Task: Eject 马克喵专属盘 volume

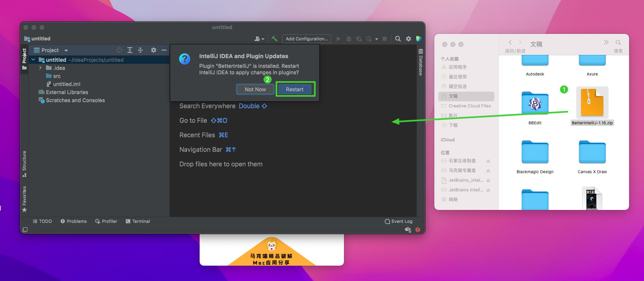Action: click(488, 170)
